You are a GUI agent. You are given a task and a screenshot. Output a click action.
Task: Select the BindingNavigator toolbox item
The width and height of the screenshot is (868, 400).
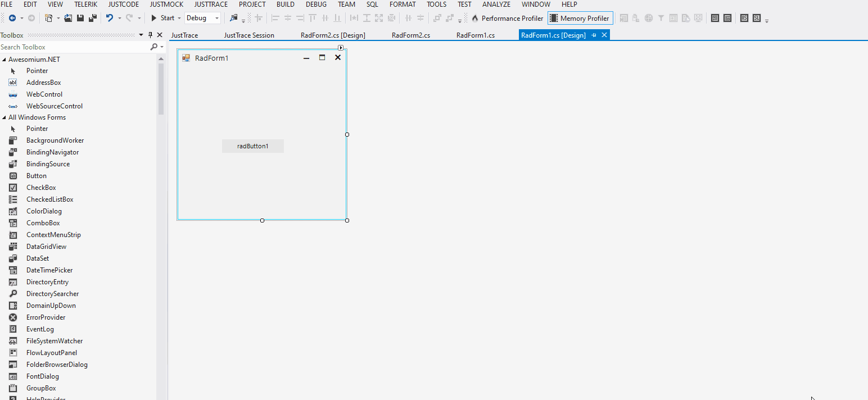[52, 152]
